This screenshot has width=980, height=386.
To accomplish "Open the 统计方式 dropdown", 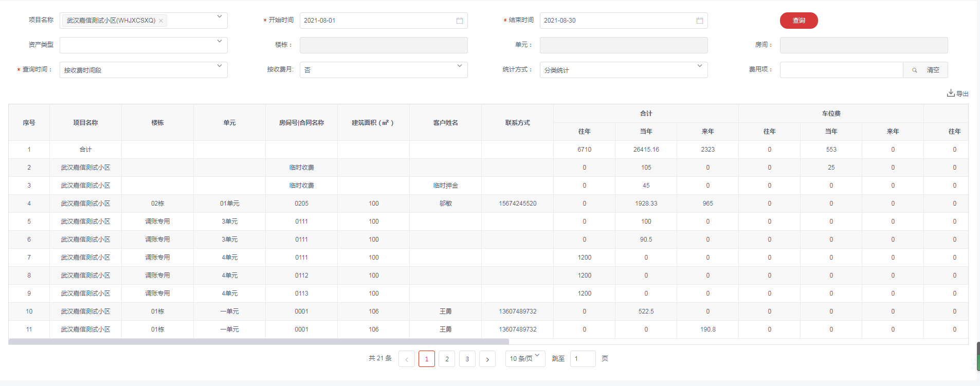I will click(x=699, y=66).
